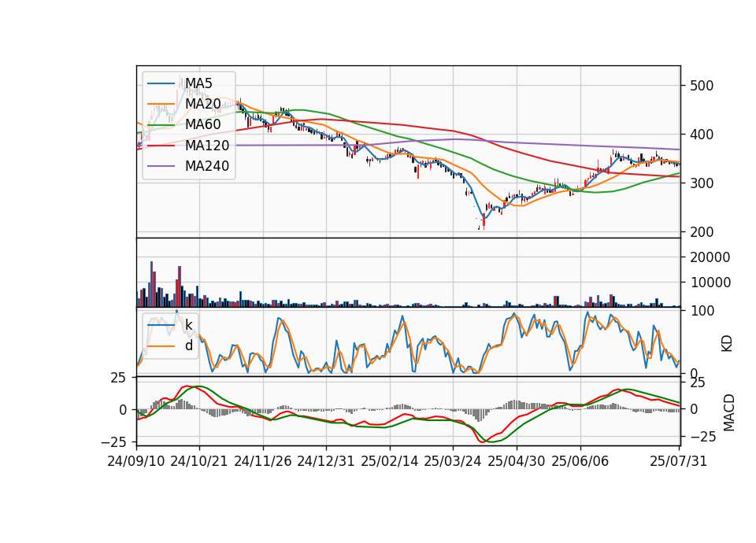Click the 10000 volume axis label
The width and height of the screenshot is (756, 543).
click(x=710, y=283)
